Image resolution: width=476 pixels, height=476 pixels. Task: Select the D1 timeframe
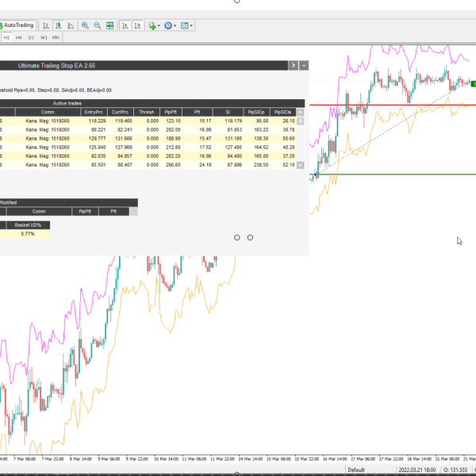pyautogui.click(x=31, y=36)
